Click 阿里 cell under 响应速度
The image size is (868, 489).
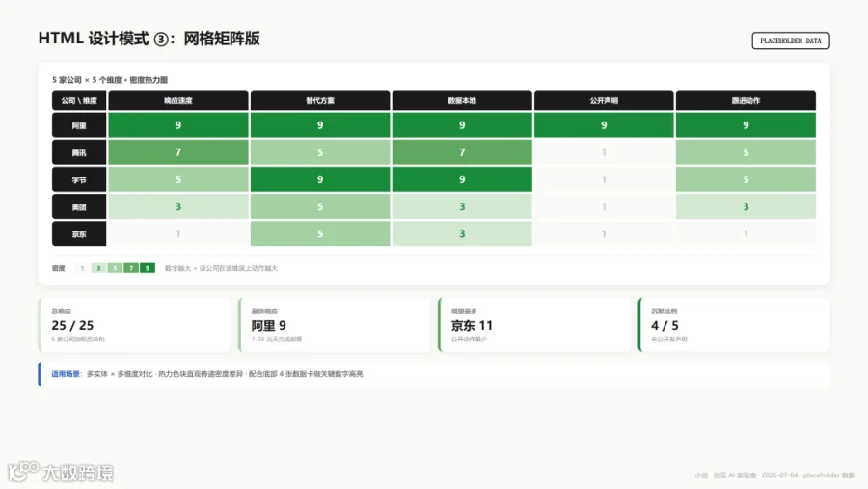click(x=178, y=125)
